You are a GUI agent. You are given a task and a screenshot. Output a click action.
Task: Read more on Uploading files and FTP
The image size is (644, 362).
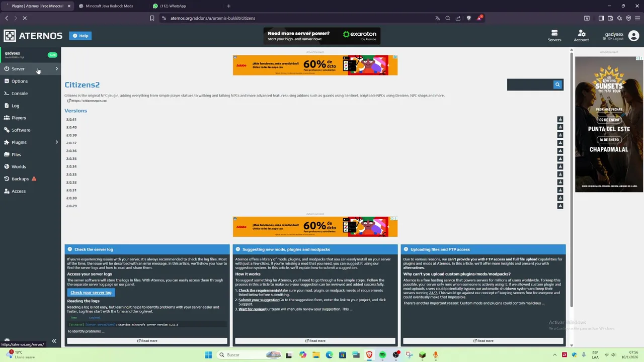pos(483,341)
